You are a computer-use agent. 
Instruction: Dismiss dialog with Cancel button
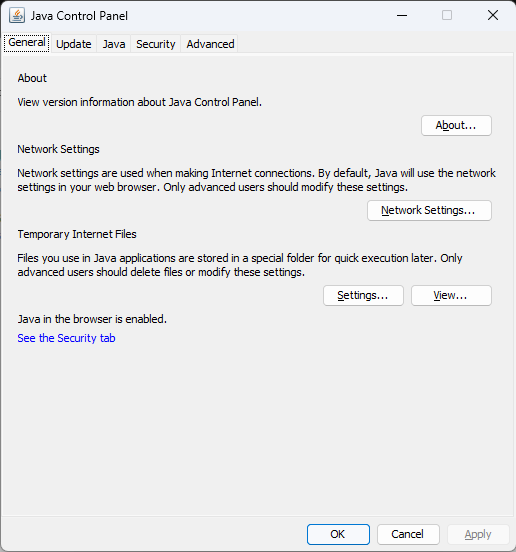point(408,534)
